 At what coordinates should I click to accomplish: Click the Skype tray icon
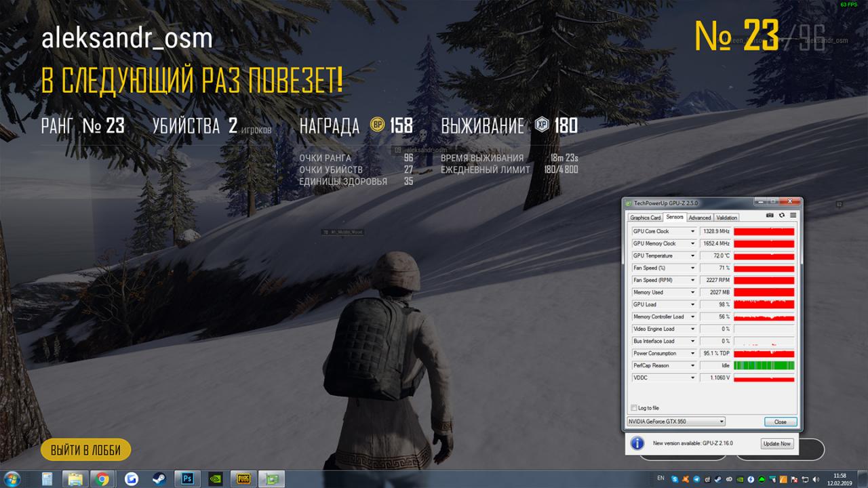[675, 479]
